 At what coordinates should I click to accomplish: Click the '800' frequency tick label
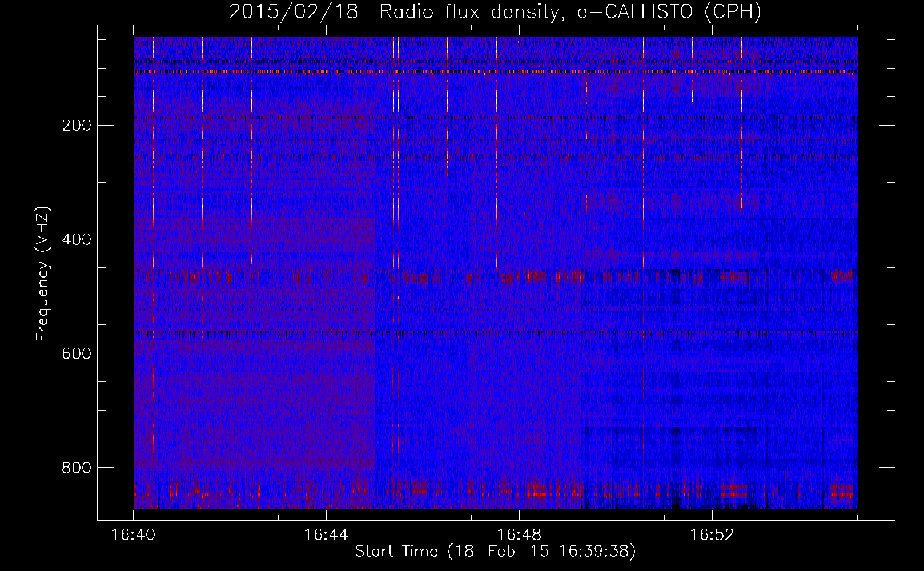(x=77, y=468)
